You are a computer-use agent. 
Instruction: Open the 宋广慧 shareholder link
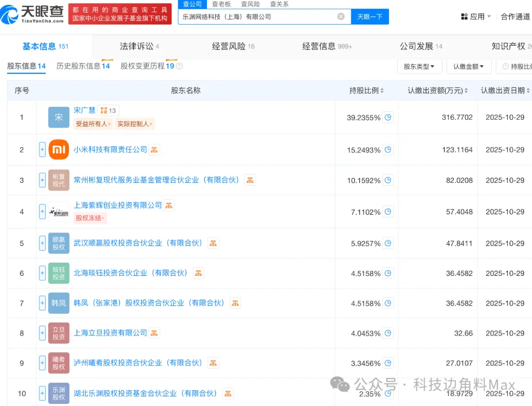point(84,110)
